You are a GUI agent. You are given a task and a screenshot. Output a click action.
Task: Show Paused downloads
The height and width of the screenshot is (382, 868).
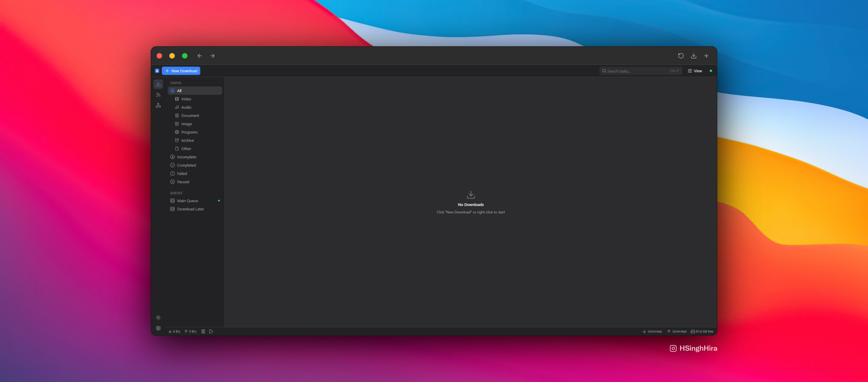195,182
